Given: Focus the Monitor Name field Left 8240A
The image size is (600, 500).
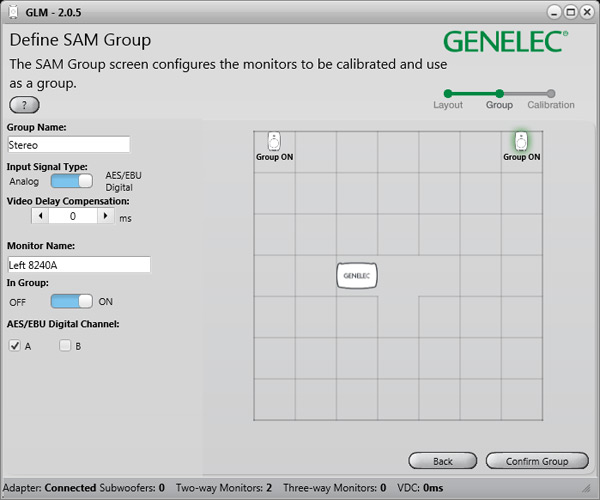Looking at the screenshot, I should (78, 264).
